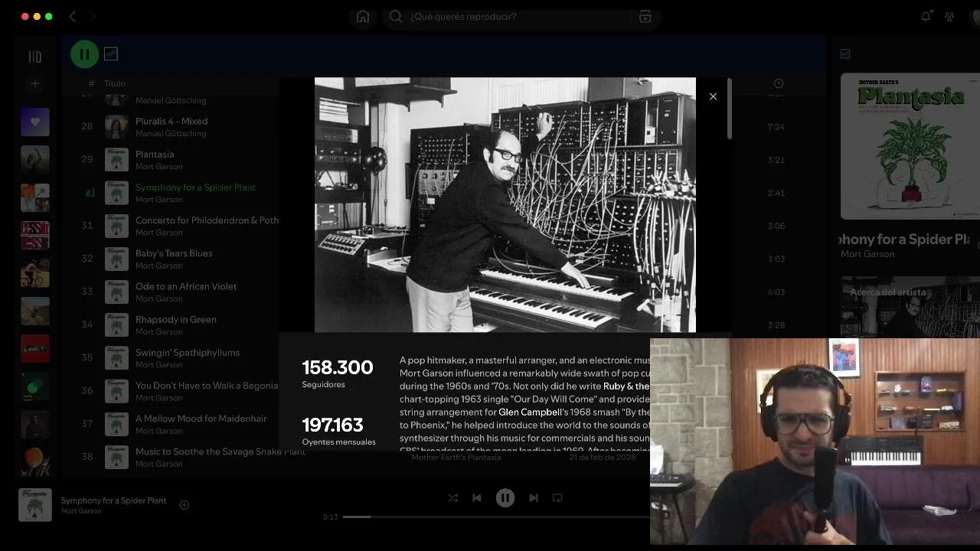Close the artist bio modal
The width and height of the screenshot is (980, 551).
pyautogui.click(x=713, y=96)
